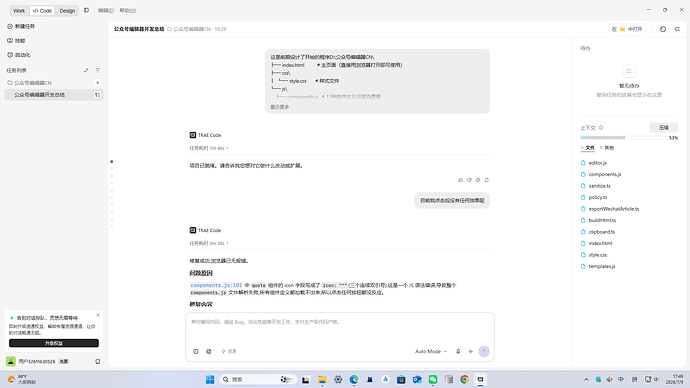Collapse all tasks in the 任务列表 header
Viewport: 690px width, 388px height.
pos(86,70)
